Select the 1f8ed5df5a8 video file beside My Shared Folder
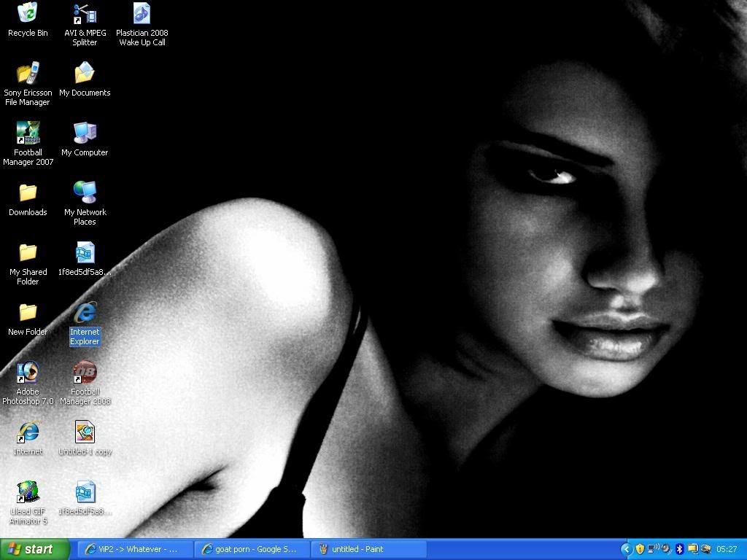Screen dimensions: 747x560 (85, 259)
